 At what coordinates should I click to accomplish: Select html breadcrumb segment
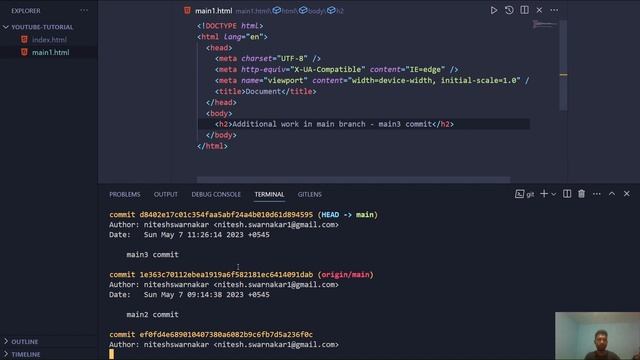coord(285,11)
